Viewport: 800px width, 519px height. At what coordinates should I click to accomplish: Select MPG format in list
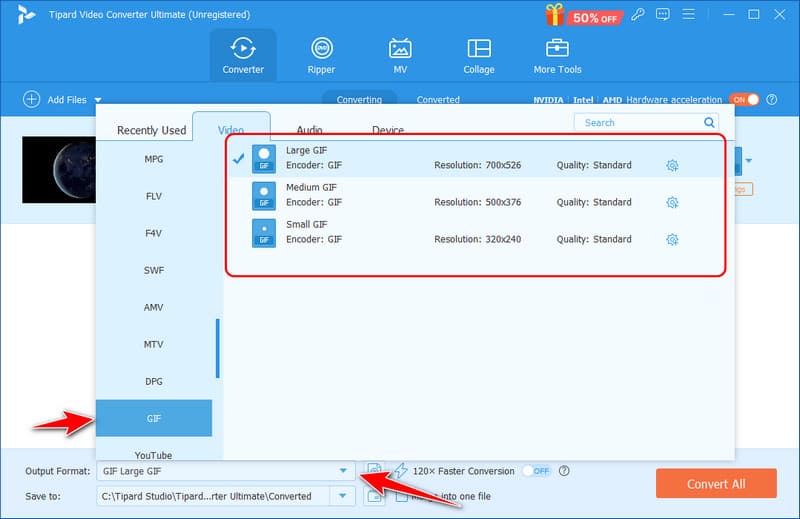point(154,159)
